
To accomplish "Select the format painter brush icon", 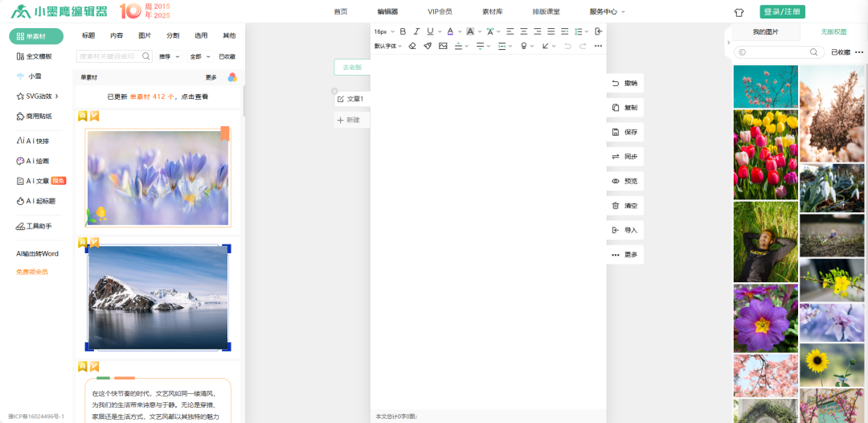I will 428,46.
